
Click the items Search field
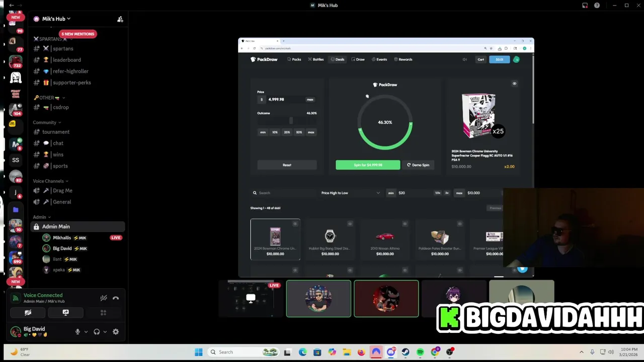[283, 193]
